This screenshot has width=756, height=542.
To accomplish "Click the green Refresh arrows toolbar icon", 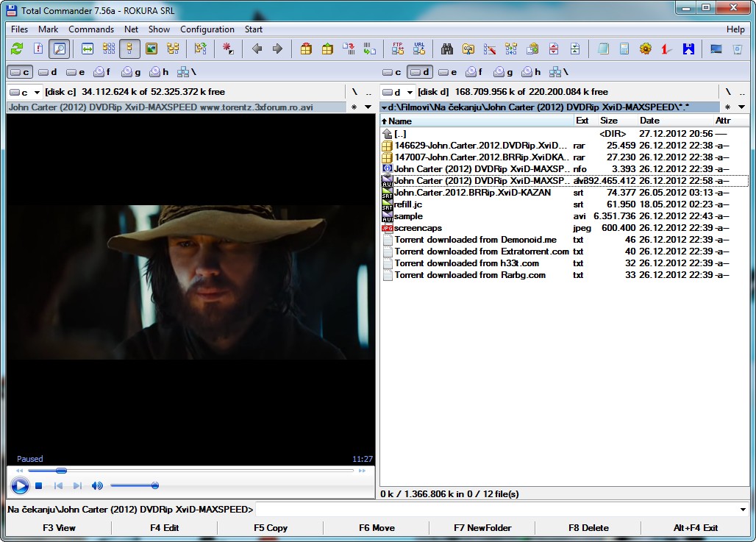I will click(x=18, y=49).
